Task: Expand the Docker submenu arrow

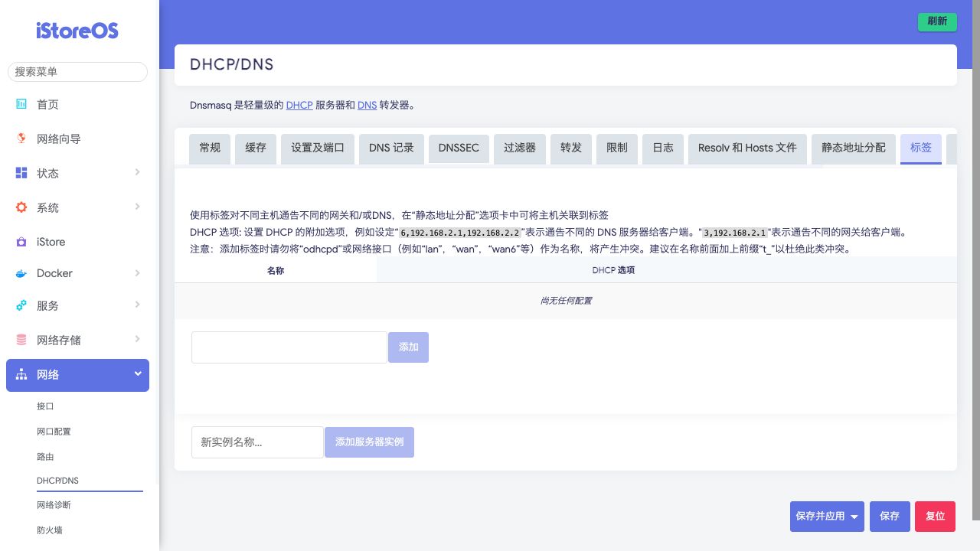Action: tap(137, 272)
